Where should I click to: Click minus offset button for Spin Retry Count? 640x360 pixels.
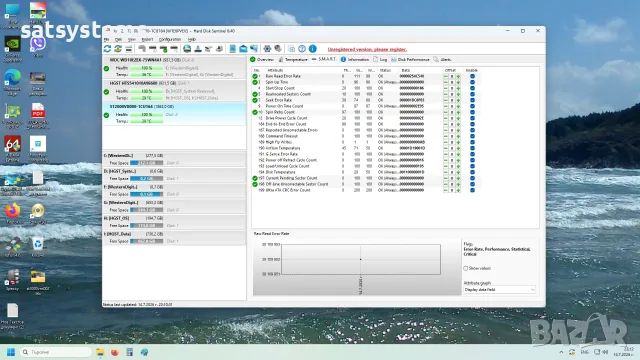coord(446,112)
